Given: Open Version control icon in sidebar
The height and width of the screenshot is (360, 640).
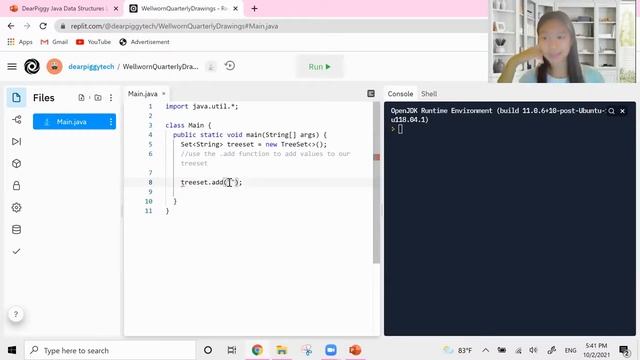Looking at the screenshot, I should [16, 120].
